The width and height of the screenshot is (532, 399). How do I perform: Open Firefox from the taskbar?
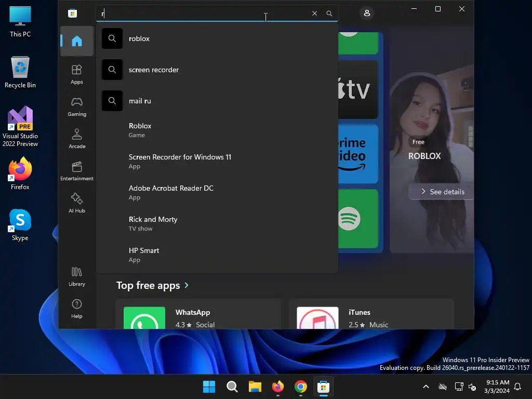coord(278,387)
